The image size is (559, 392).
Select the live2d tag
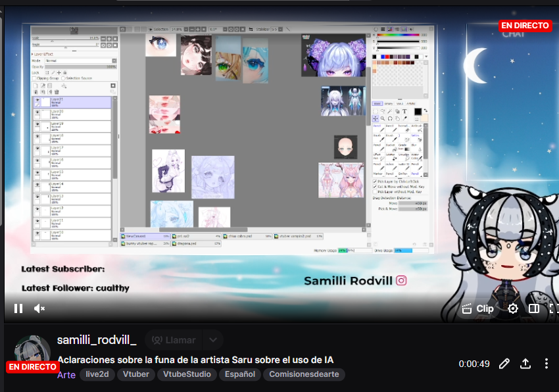point(97,374)
